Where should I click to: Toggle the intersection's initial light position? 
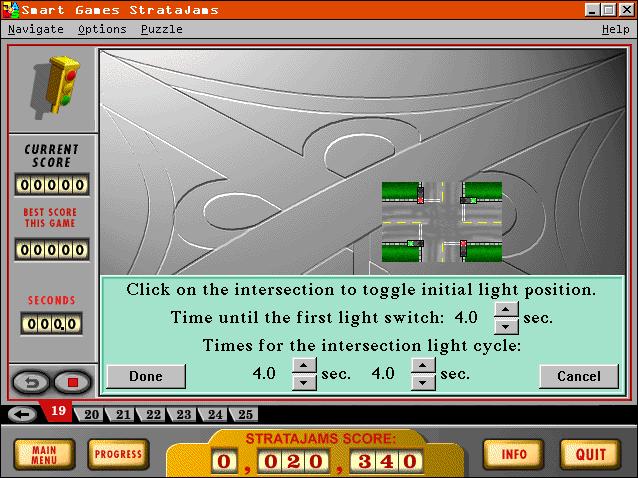tap(442, 222)
